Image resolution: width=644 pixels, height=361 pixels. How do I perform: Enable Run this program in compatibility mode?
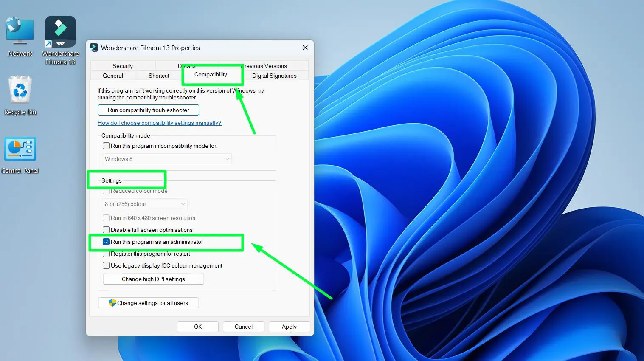coord(106,146)
